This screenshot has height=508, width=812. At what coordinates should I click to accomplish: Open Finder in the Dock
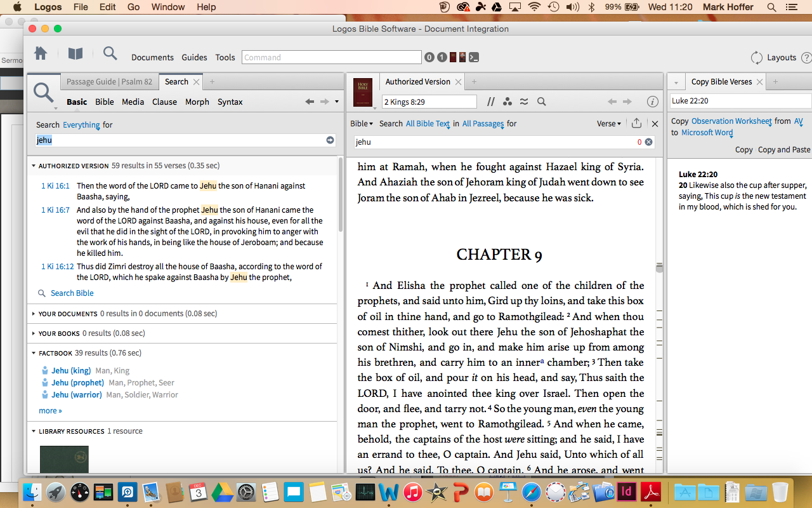pos(32,491)
